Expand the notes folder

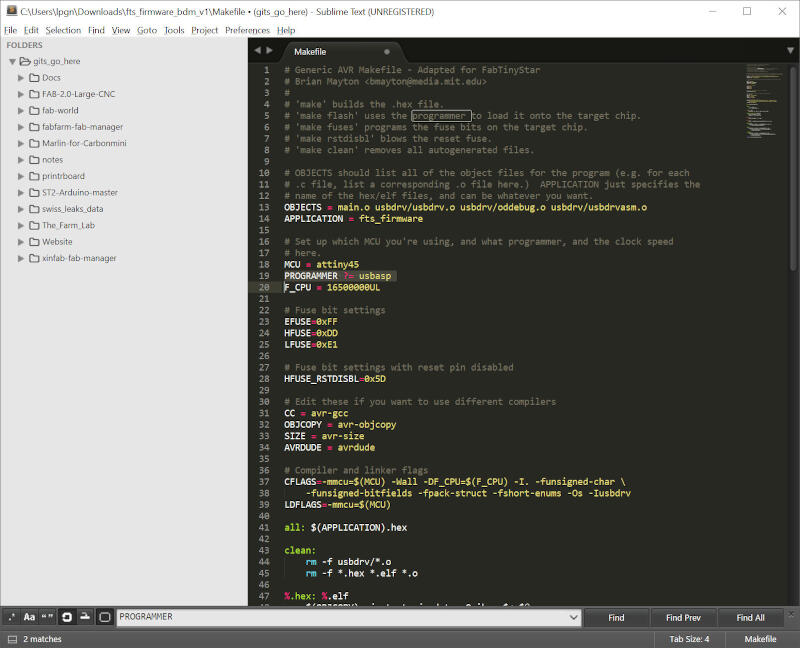coord(21,160)
